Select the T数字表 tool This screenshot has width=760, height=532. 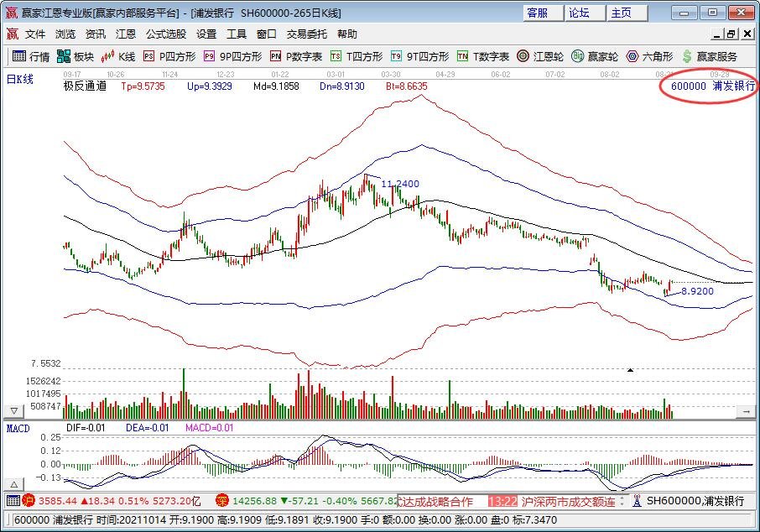(x=483, y=57)
